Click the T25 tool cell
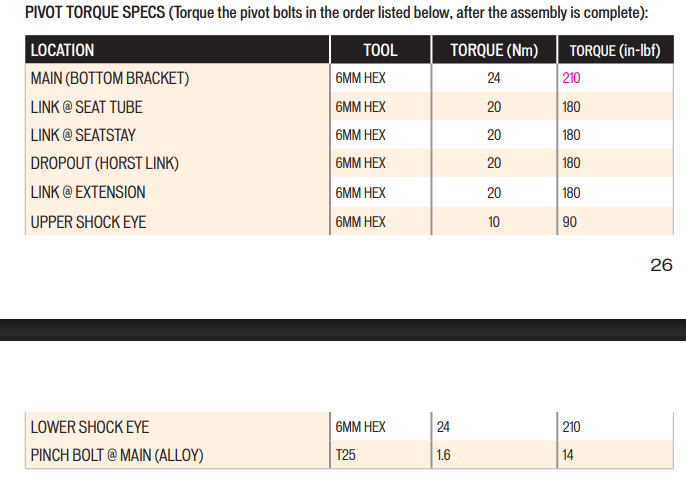 347,456
